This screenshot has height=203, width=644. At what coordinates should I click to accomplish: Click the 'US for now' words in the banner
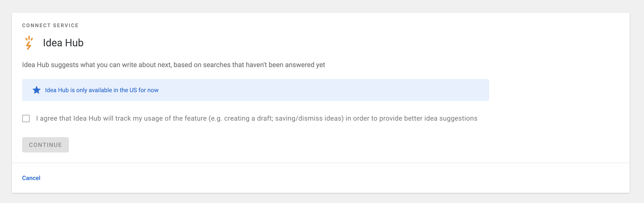(144, 90)
